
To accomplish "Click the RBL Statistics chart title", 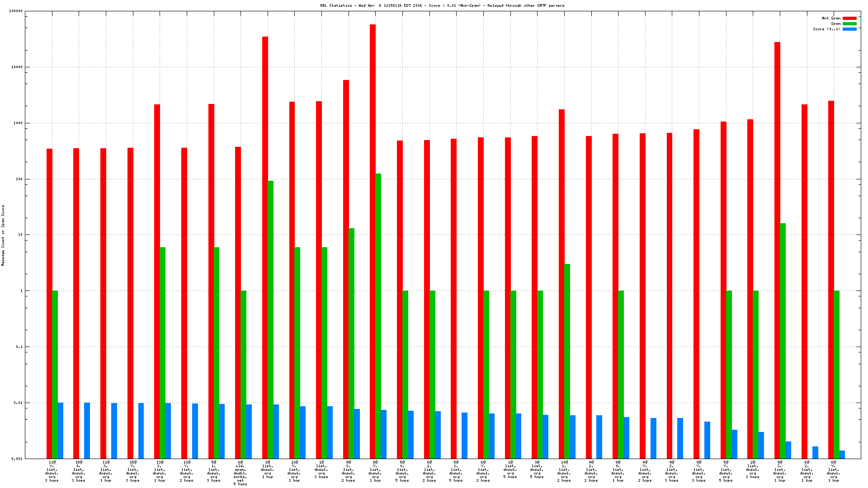I will (x=442, y=6).
